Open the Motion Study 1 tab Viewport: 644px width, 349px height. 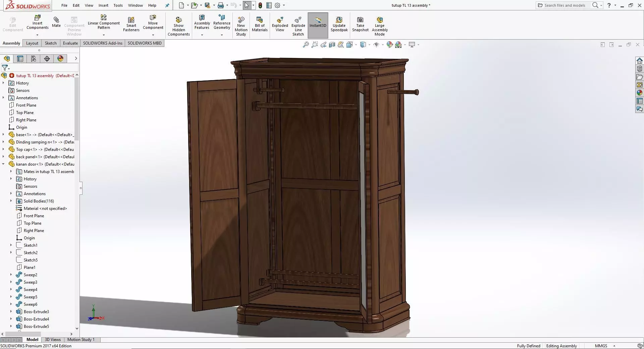81,340
